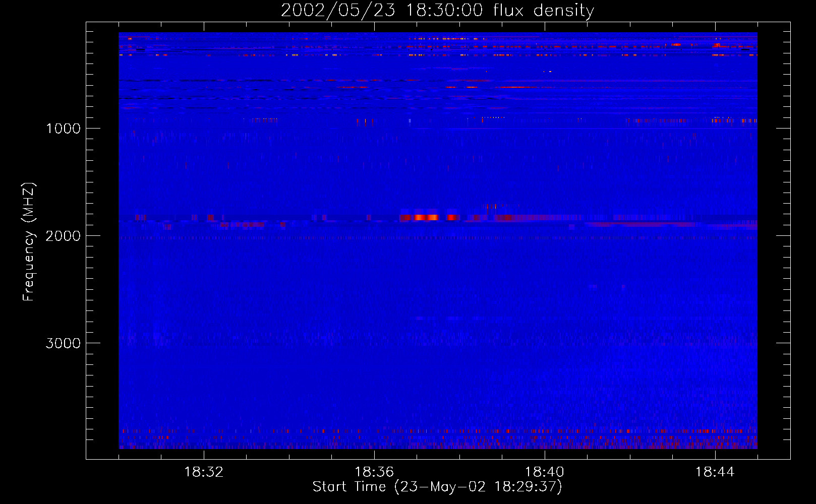Click the 18:40 time tick label
The image size is (816, 504).
tap(545, 472)
